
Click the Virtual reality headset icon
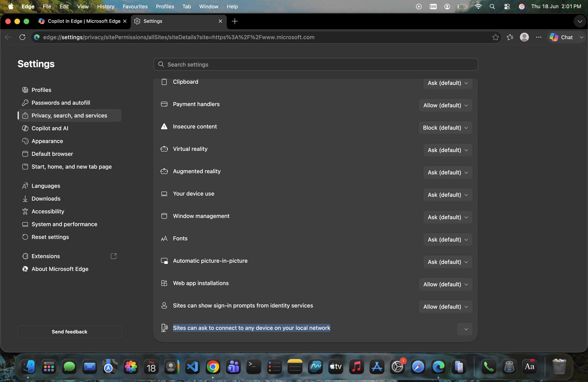(164, 149)
